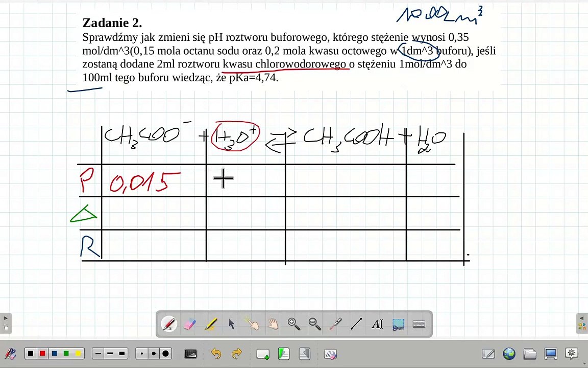Choose the yellow pen color
588x368 pixels.
point(78,353)
